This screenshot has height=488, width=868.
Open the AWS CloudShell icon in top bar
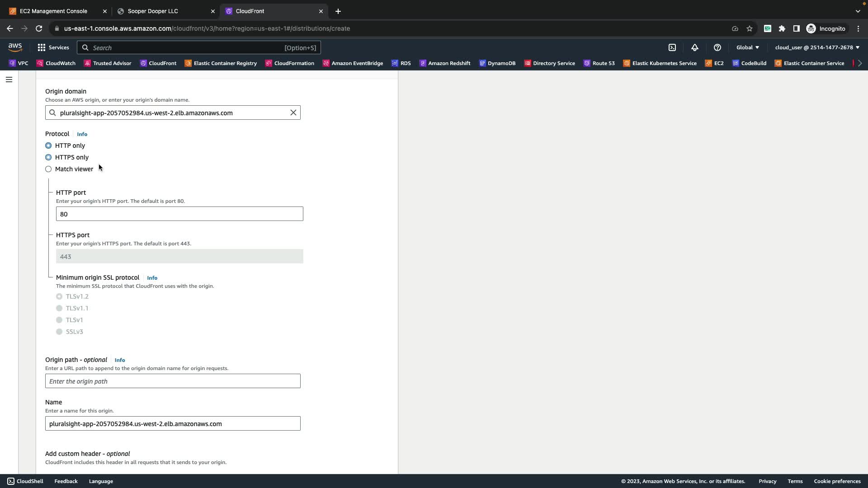(x=672, y=47)
